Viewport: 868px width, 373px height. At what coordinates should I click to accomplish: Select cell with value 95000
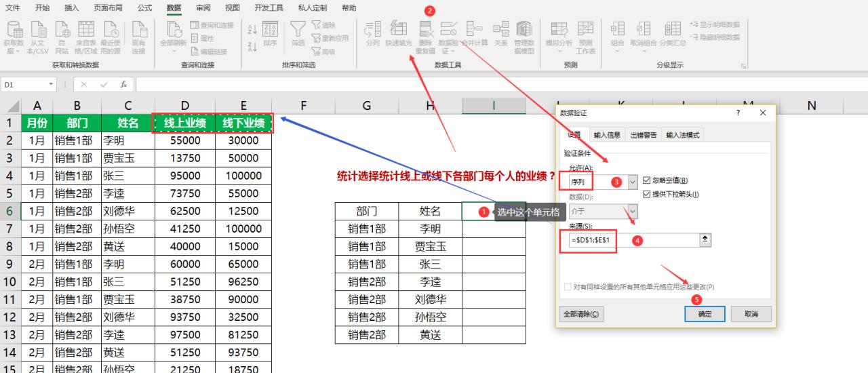tap(185, 176)
